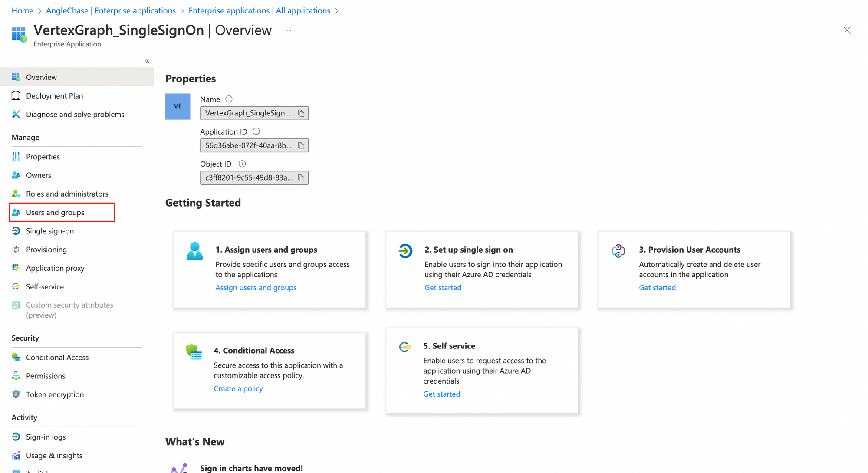Click the Assign users and groups card icon
This screenshot has width=868, height=473.
194,251
